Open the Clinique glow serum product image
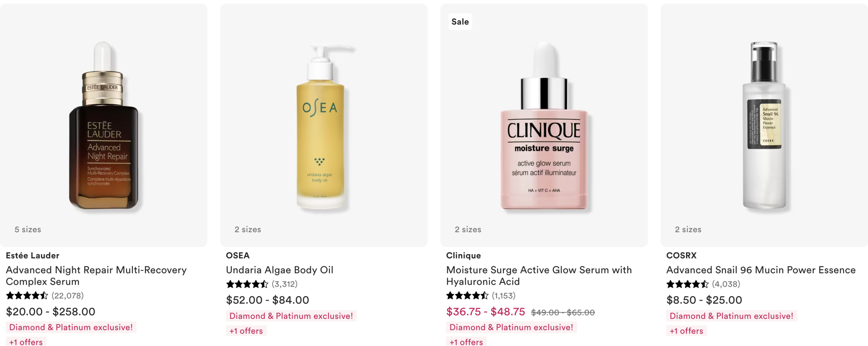The image size is (868, 346). click(x=544, y=125)
